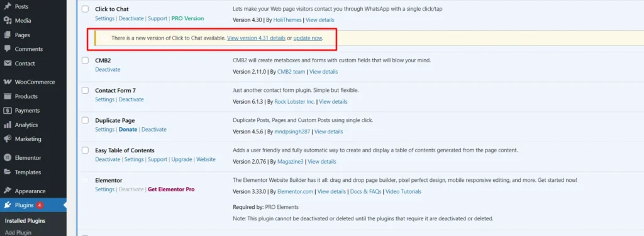Image resolution: width=644 pixels, height=236 pixels.
Task: Click the Marketing megaphone icon
Action: point(8,139)
